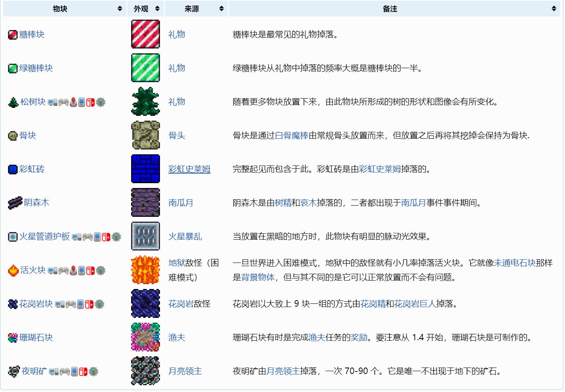This screenshot has width=565, height=392.
Task: Click the 骨块 skull item icon
Action: point(12,136)
